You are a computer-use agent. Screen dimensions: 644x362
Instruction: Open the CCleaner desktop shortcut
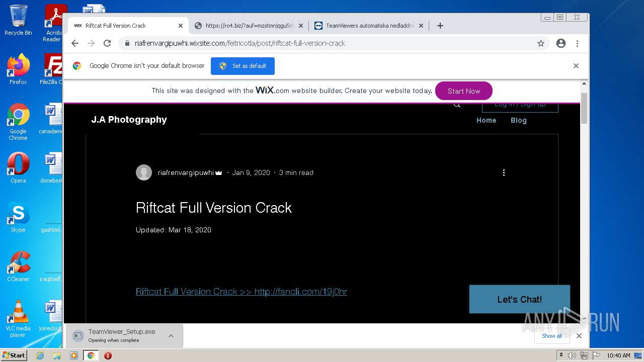click(x=18, y=266)
